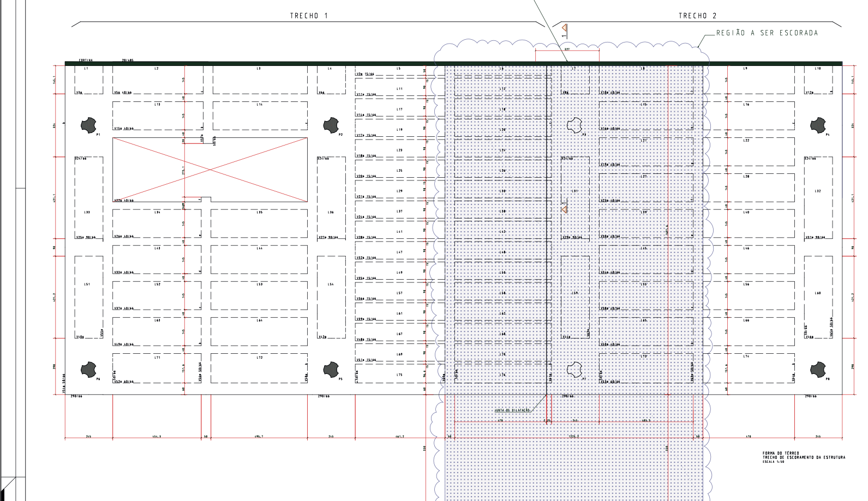This screenshot has width=868, height=501.
Task: Select the P8 pillar symbol
Action: point(817,370)
